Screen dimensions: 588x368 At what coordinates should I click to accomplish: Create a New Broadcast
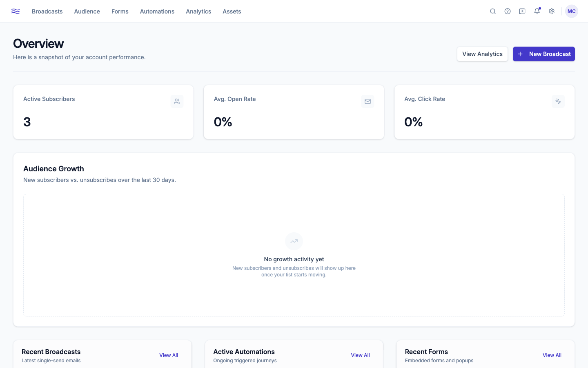pyautogui.click(x=544, y=54)
